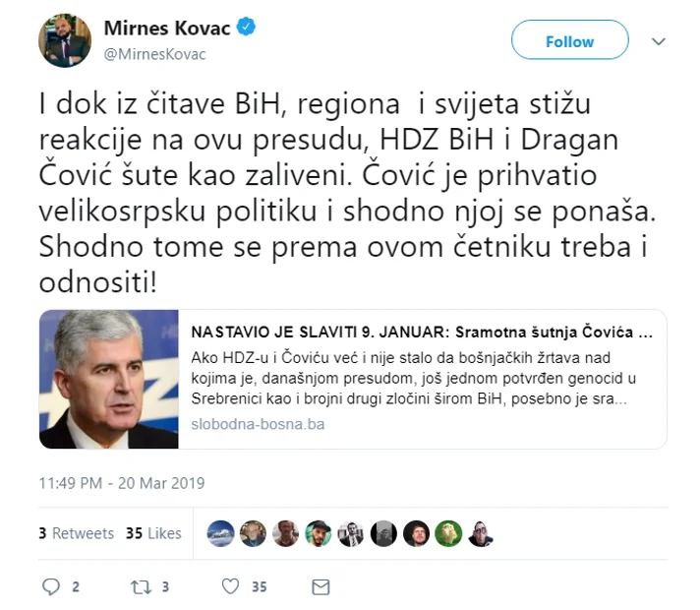Click the reply speech bubble icon
This screenshot has height=610, width=700.
[50, 586]
